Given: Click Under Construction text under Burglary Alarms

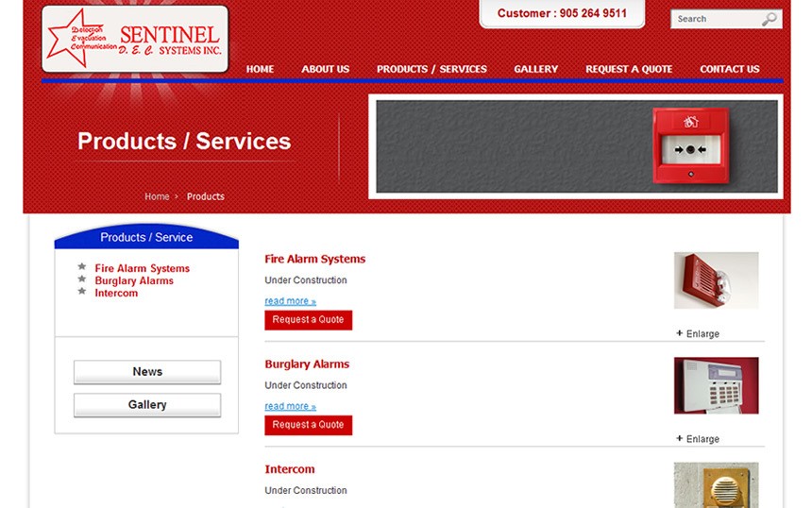Looking at the screenshot, I should click(306, 385).
